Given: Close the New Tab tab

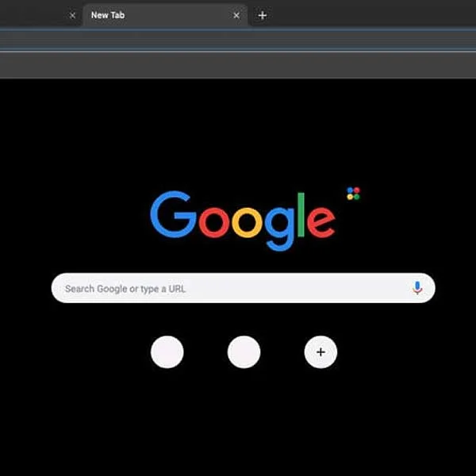Looking at the screenshot, I should click(x=236, y=15).
